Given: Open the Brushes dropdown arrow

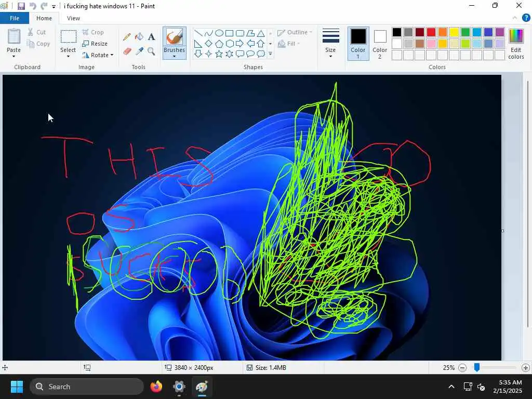Looking at the screenshot, I should (174, 56).
